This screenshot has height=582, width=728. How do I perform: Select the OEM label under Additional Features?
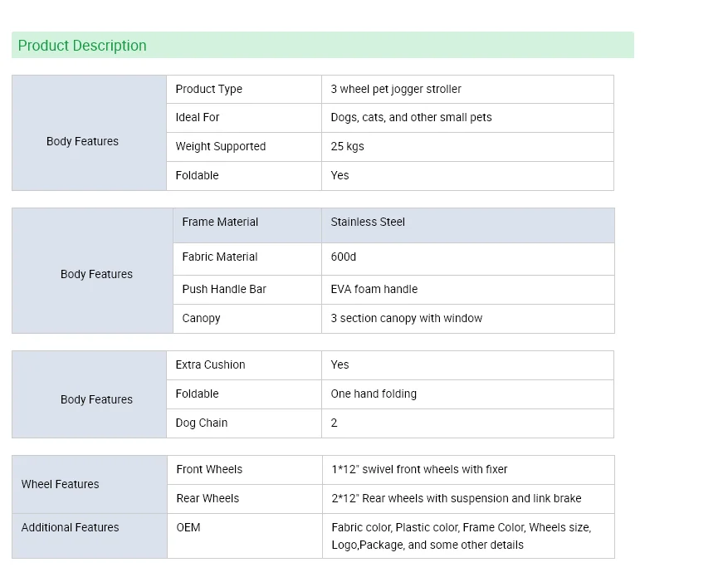tap(188, 527)
